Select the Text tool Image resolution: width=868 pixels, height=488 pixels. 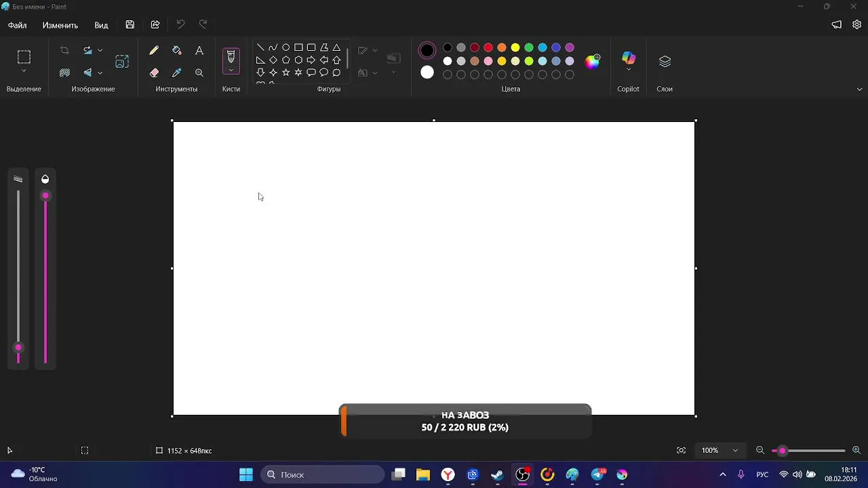(x=199, y=50)
